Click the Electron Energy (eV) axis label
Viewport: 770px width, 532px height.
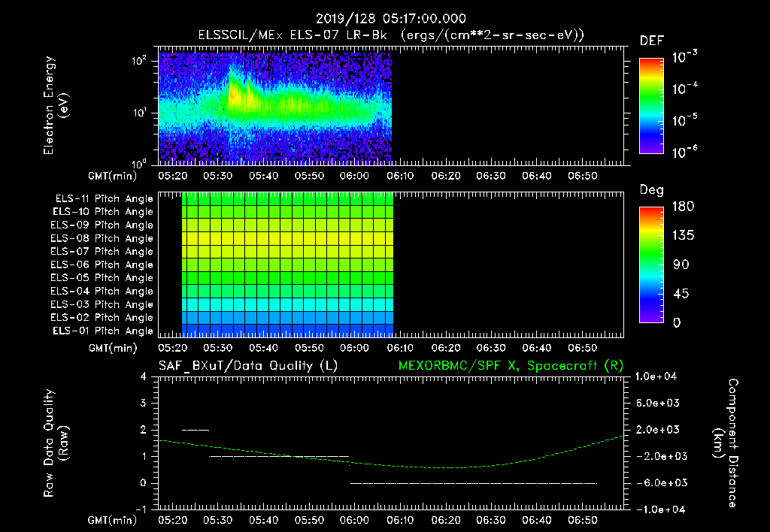point(56,105)
